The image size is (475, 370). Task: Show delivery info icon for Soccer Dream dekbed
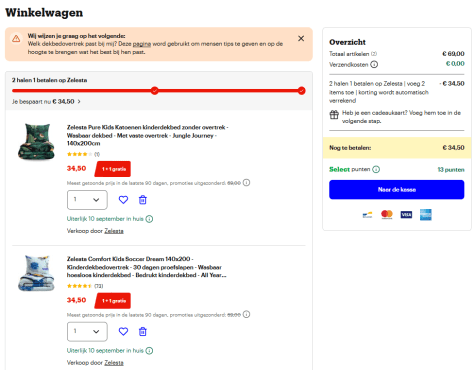point(149,351)
